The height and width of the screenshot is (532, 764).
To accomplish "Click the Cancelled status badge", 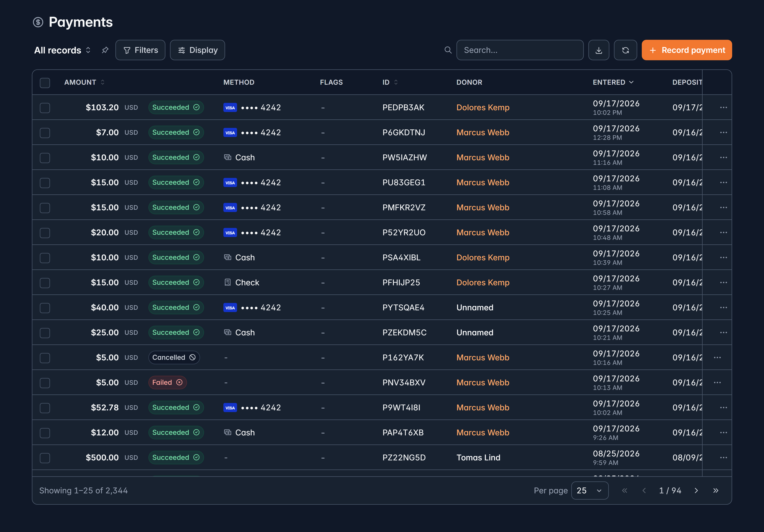I will point(174,358).
